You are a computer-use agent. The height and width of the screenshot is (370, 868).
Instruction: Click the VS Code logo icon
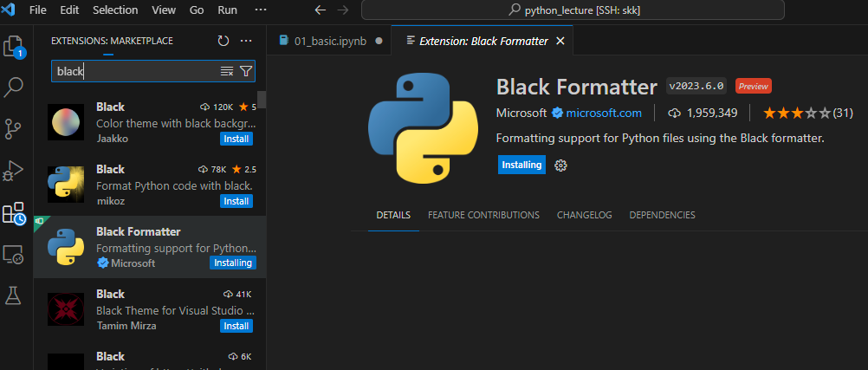pyautogui.click(x=8, y=10)
